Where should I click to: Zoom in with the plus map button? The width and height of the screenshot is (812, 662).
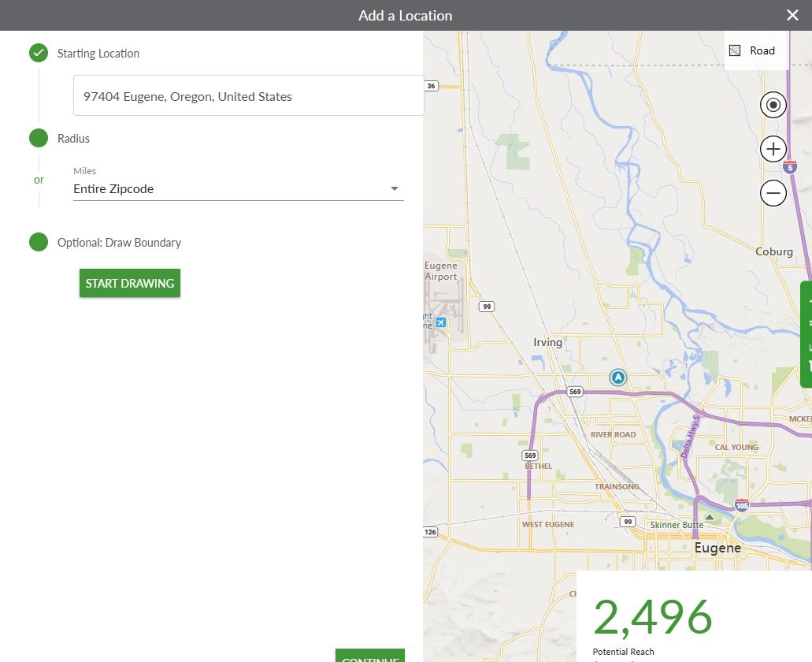tap(773, 149)
